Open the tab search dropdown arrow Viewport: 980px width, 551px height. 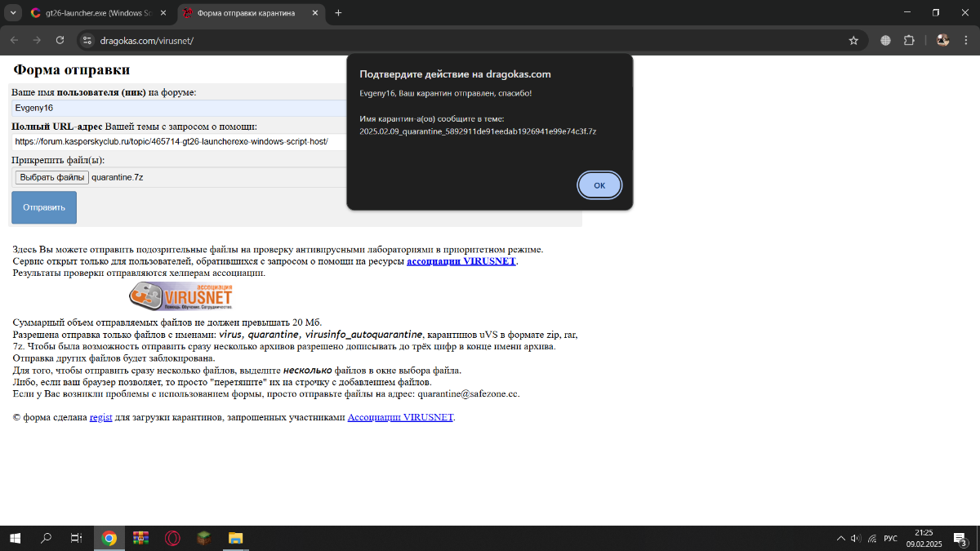pos(12,13)
